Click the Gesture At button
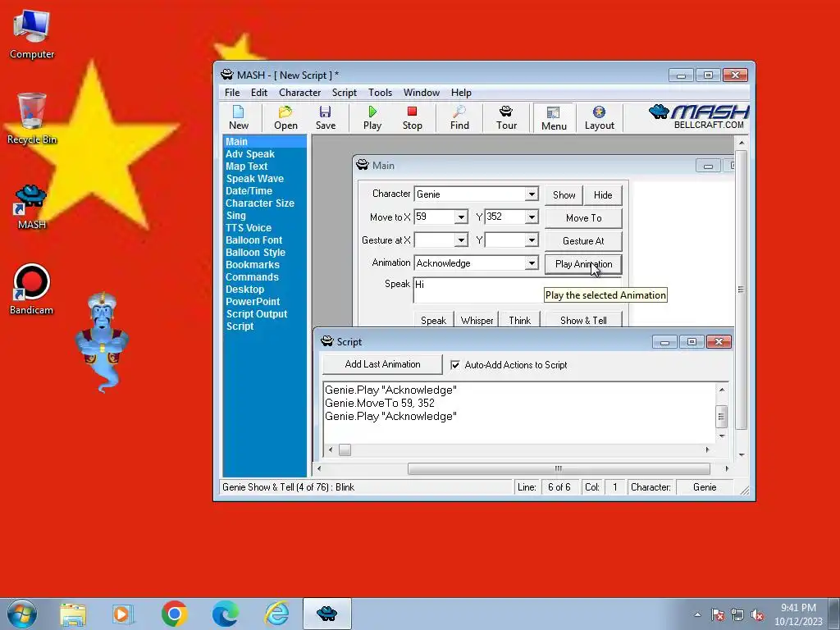The image size is (840, 630). (583, 241)
